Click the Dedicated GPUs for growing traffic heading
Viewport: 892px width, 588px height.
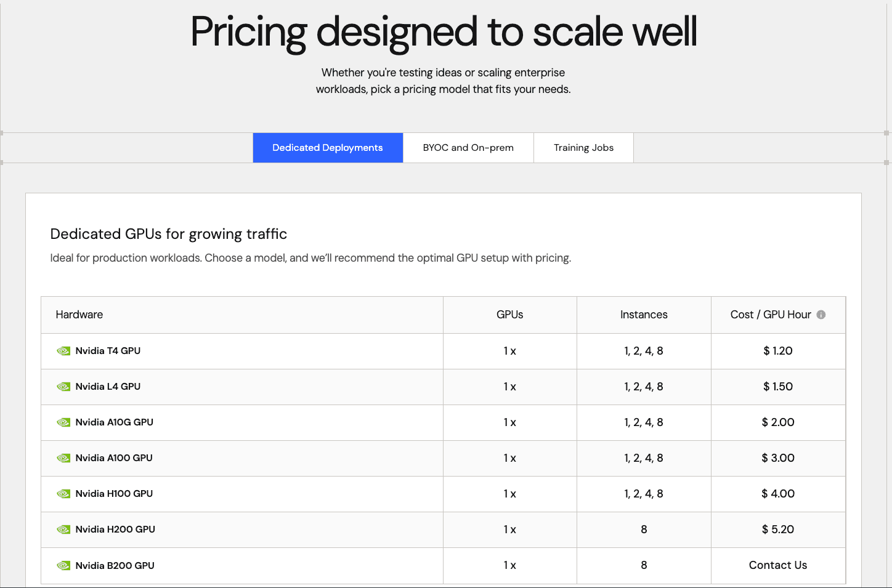[x=169, y=234]
